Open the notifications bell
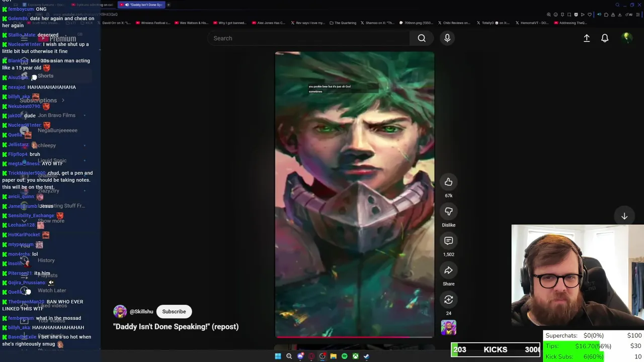Viewport: 644px width, 362px height. coord(605,38)
